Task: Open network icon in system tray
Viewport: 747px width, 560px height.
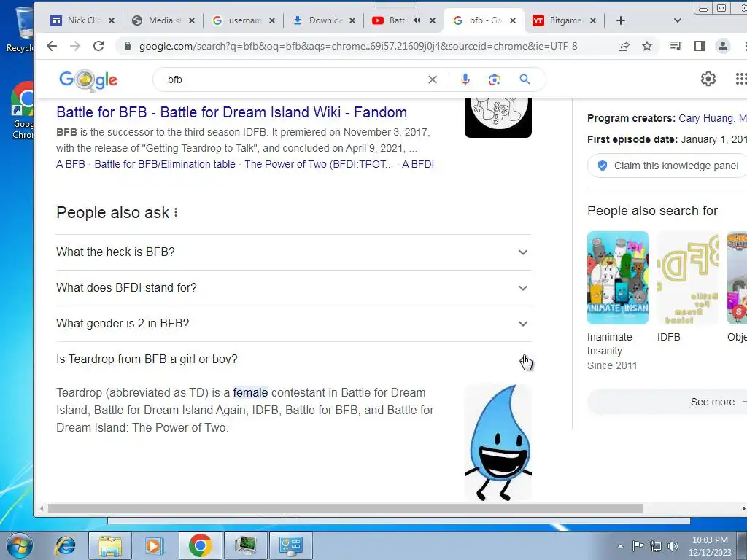Action: [x=656, y=545]
